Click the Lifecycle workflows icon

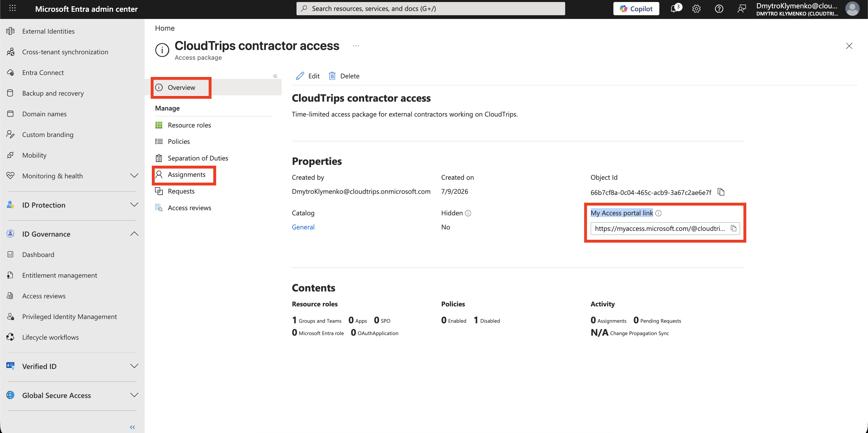10,337
